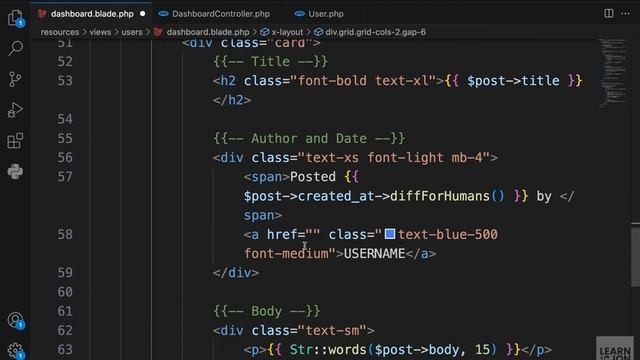Click diffForHumans() in the code
640x360 pixels.
click(447, 196)
